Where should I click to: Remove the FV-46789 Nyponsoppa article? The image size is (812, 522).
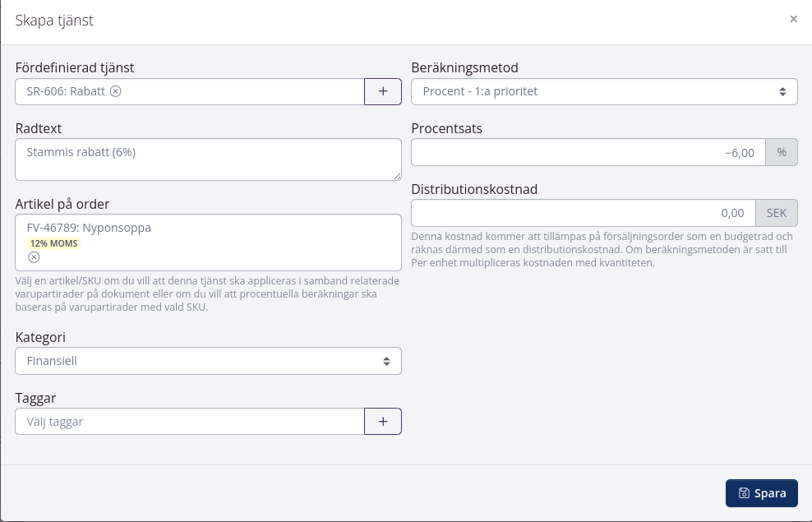34,257
